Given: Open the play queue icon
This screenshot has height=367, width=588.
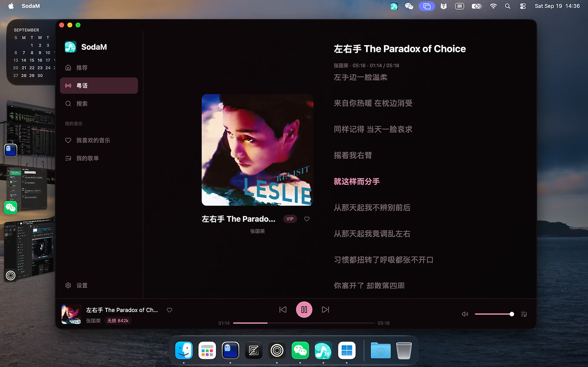Looking at the screenshot, I should 524,314.
